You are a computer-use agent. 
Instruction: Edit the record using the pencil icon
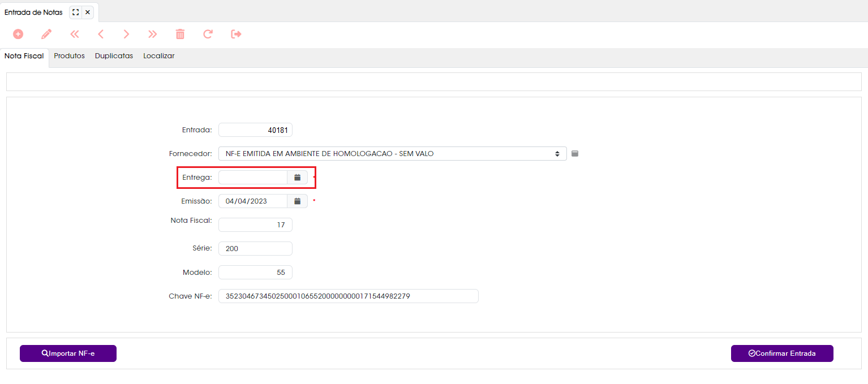tap(46, 34)
